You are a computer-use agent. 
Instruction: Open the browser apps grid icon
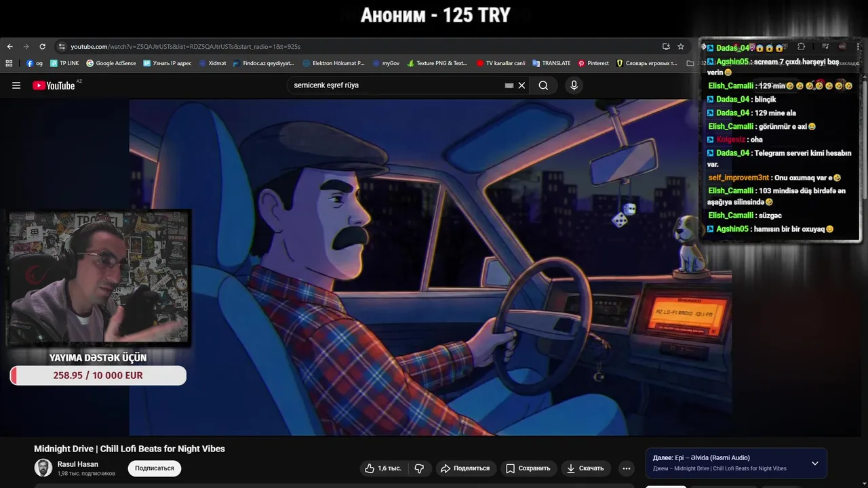(x=9, y=63)
